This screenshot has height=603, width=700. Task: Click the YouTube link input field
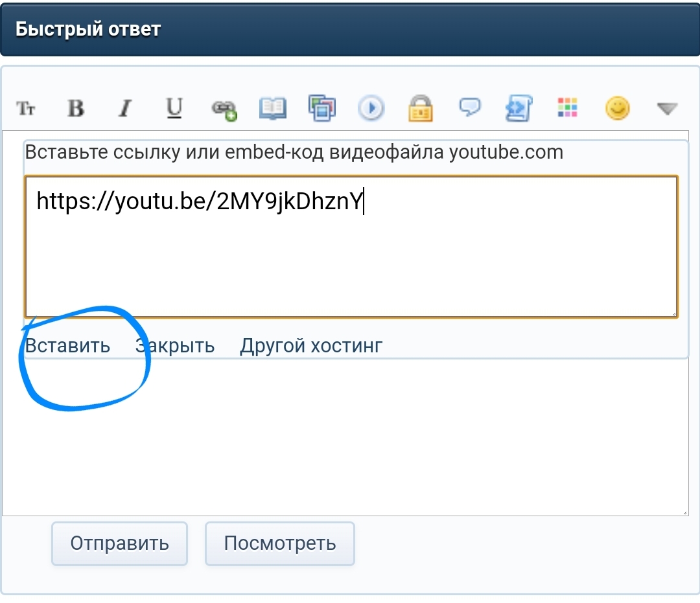point(351,247)
